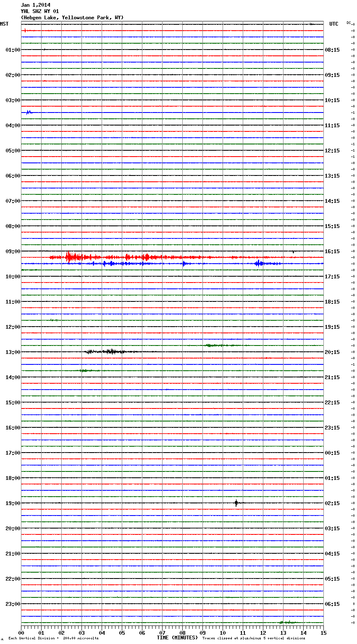Click '(Hebgen Lake, Yellowstone Park, WY)' title
The image size is (357, 644).
[72, 18]
